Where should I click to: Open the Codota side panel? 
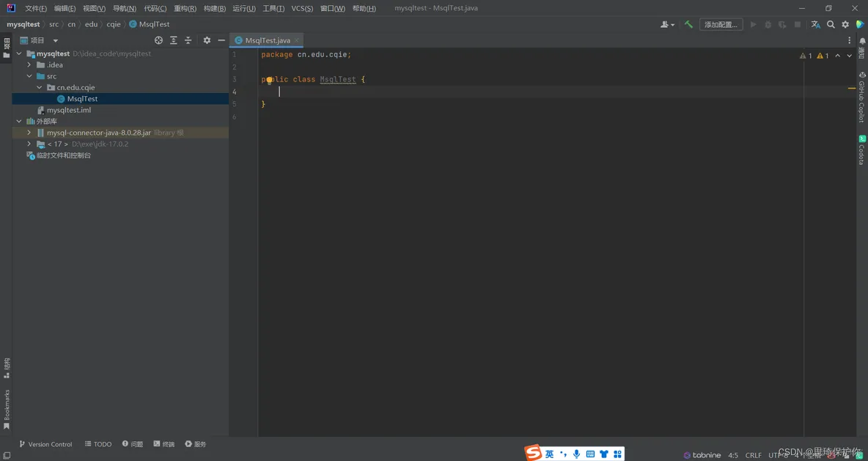[x=862, y=150]
